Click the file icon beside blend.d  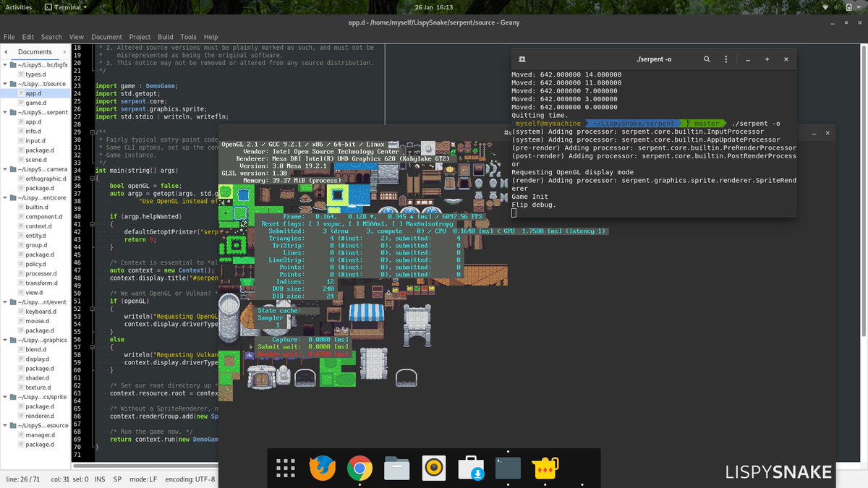(x=20, y=349)
